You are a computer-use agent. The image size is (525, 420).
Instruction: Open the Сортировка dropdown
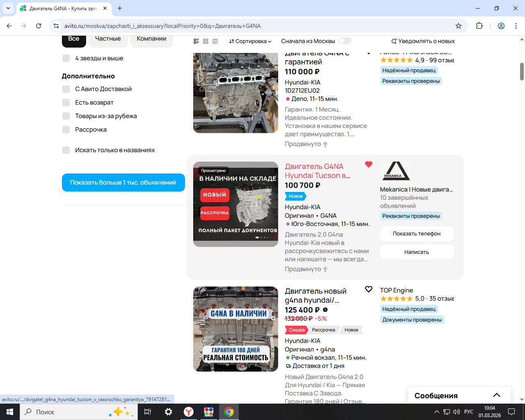(x=250, y=41)
